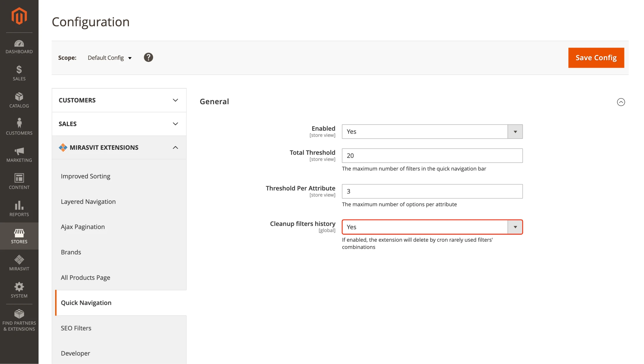
Task: Collapse the General settings panel
Action: click(621, 102)
